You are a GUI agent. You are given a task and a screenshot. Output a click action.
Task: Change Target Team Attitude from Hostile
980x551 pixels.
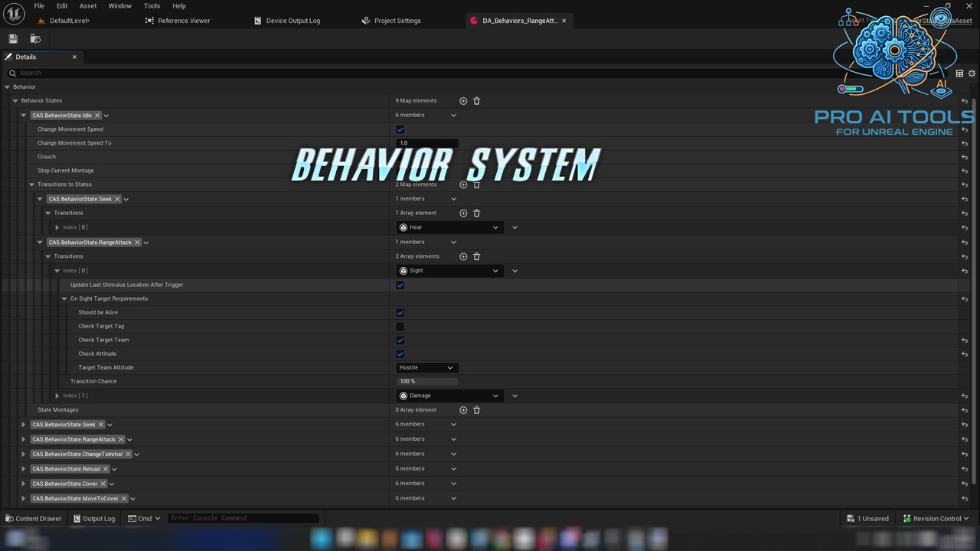click(426, 368)
